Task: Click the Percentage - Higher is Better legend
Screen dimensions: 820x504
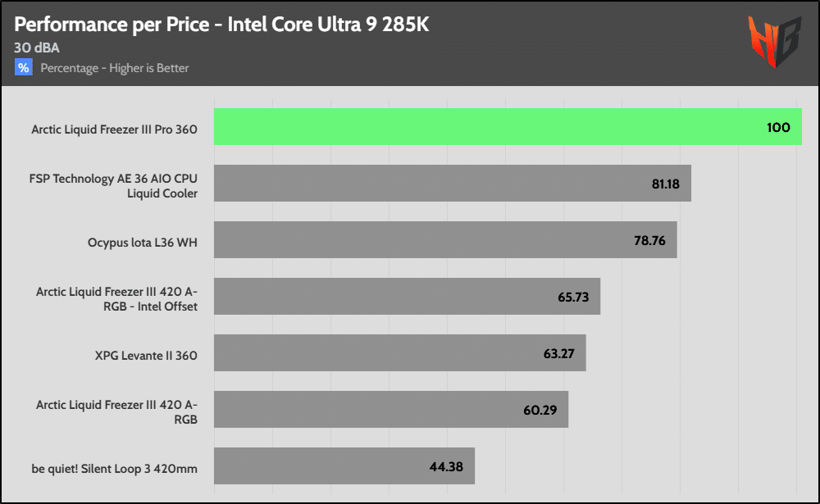Action: click(115, 68)
